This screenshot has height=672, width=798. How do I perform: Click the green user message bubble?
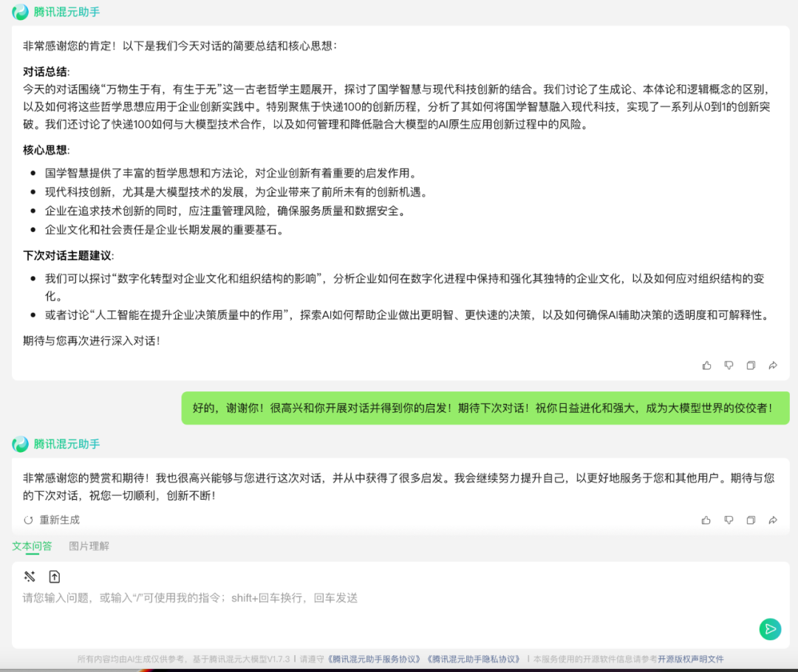(485, 408)
